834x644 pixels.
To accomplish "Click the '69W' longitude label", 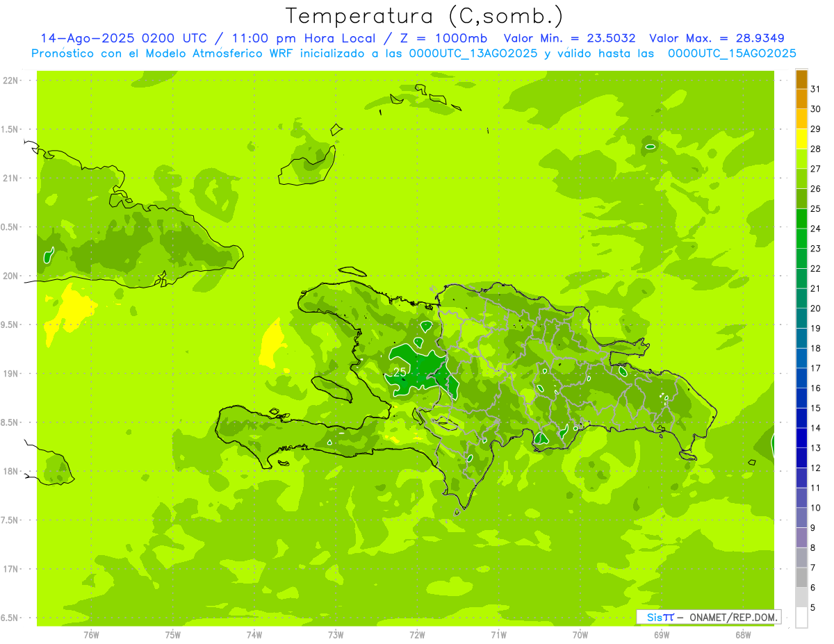I will pos(661,635).
